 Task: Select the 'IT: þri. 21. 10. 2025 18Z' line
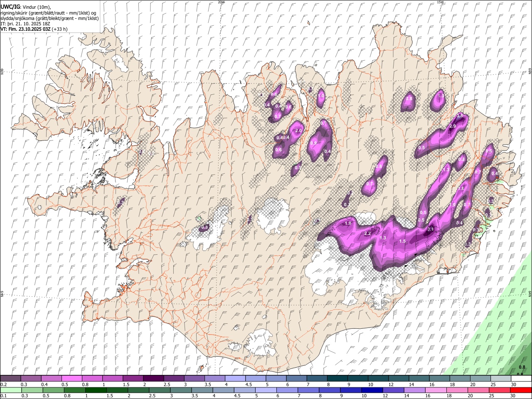tap(25, 24)
